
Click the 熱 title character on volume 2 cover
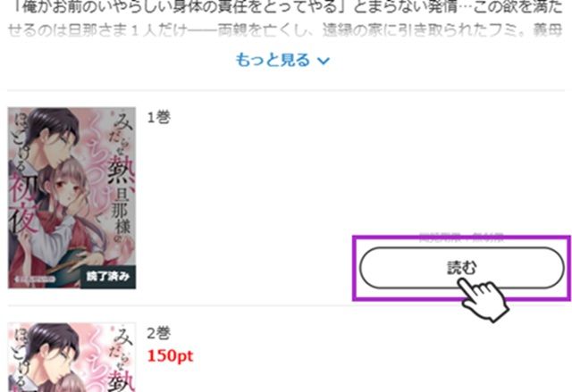pos(122,381)
